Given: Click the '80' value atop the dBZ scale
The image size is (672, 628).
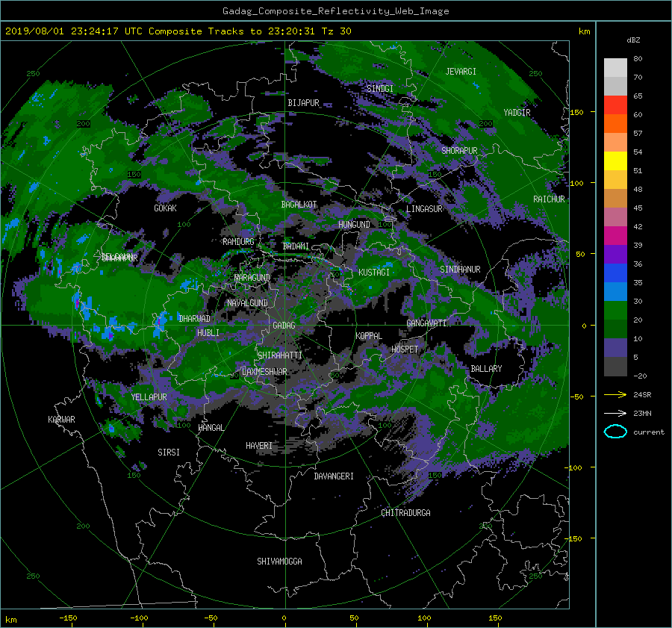Looking at the screenshot, I should (x=638, y=59).
